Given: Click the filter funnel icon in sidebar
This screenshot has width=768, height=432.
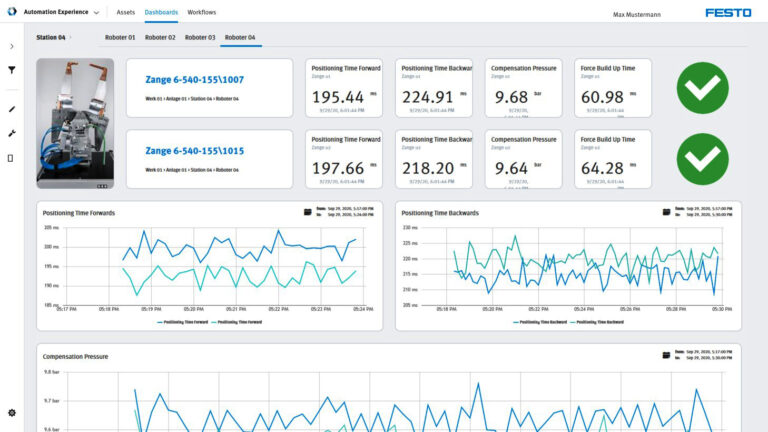Looking at the screenshot, I should click(x=12, y=70).
